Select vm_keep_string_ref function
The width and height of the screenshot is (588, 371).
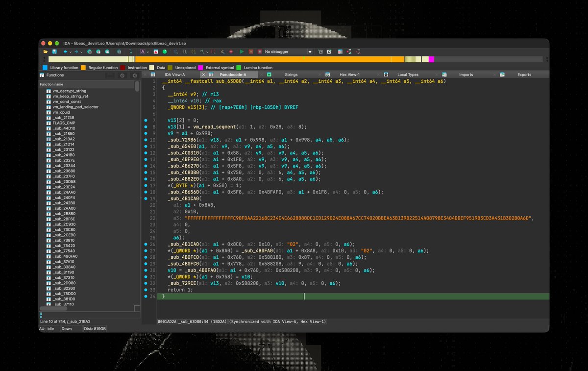point(71,96)
